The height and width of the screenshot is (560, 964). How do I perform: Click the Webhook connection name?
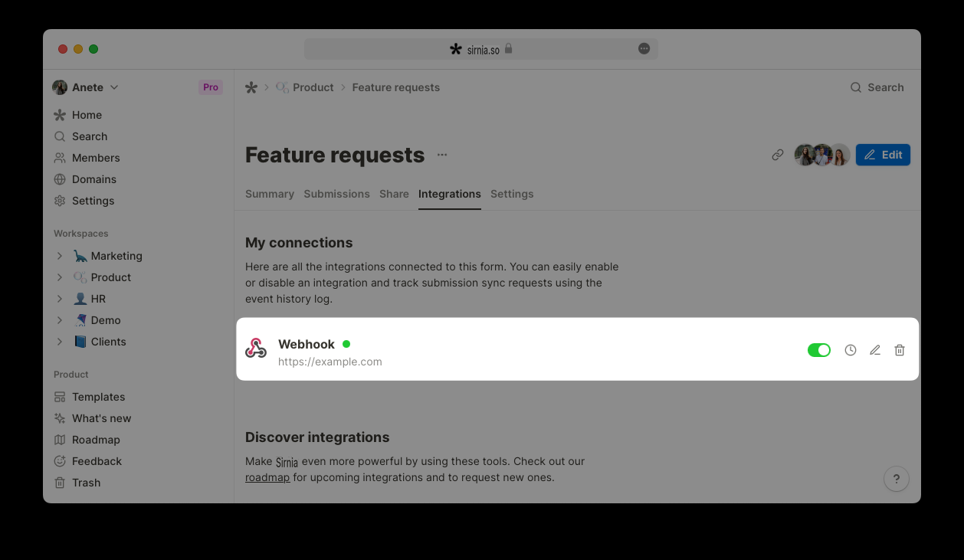pos(307,344)
